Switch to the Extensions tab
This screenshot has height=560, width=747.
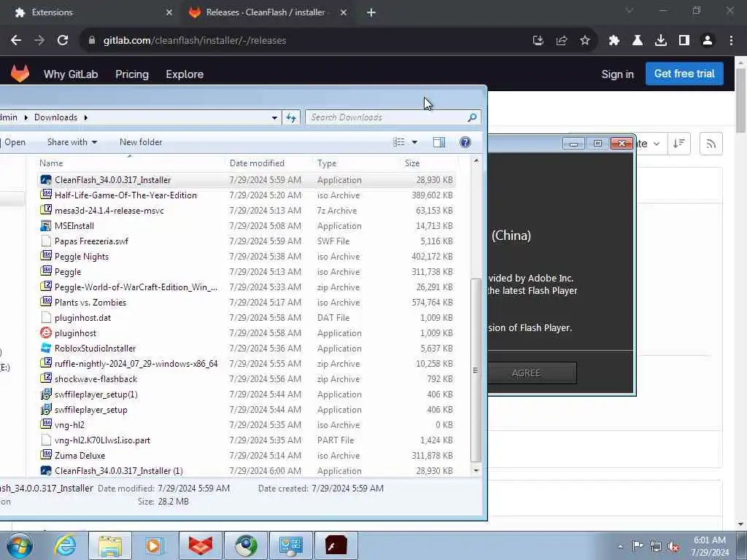[x=93, y=12]
